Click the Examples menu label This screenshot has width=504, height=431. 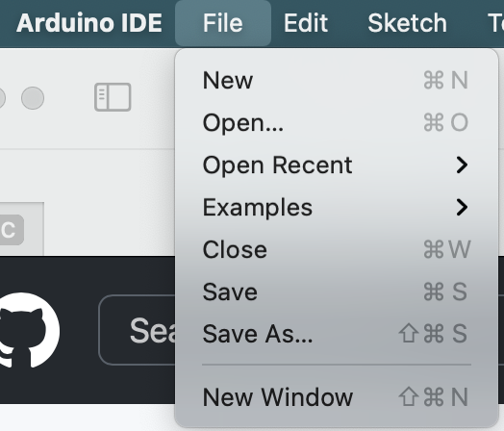click(x=258, y=208)
